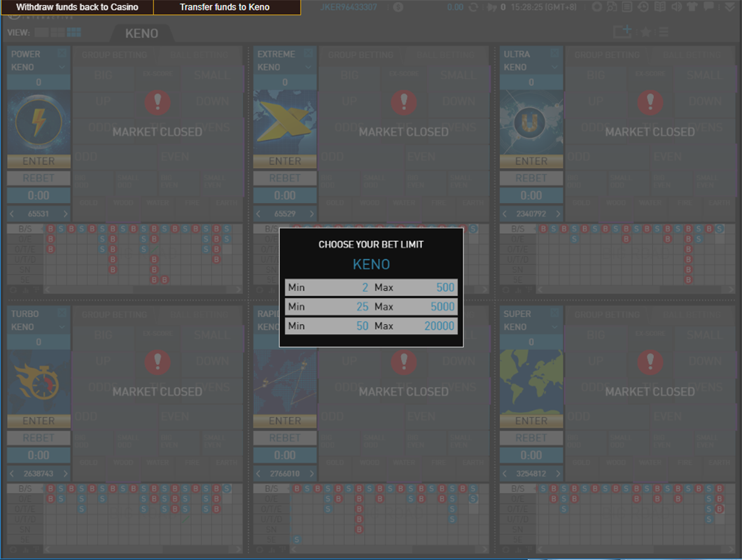The height and width of the screenshot is (560, 742).
Task: Open the Group Betting tab in Power Keno
Action: click(115, 54)
